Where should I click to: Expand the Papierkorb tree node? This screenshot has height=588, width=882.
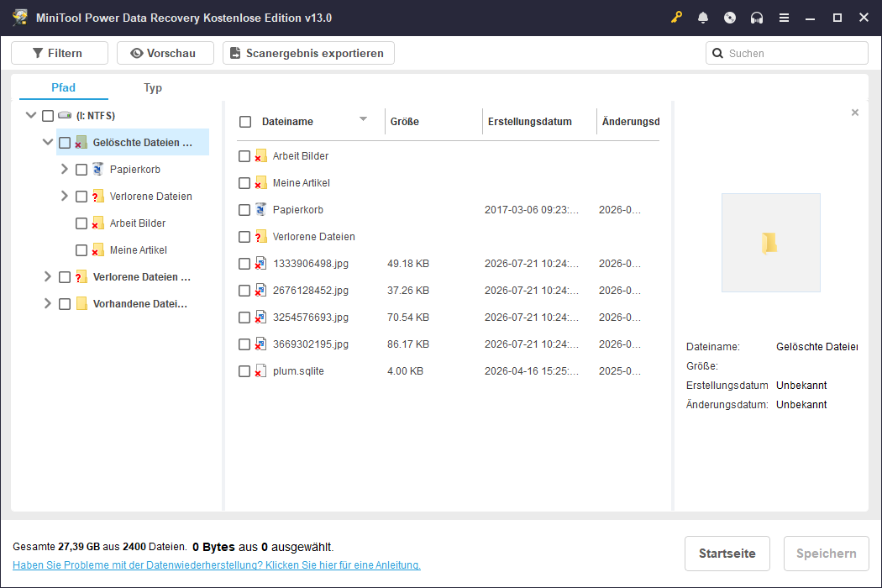coord(64,169)
